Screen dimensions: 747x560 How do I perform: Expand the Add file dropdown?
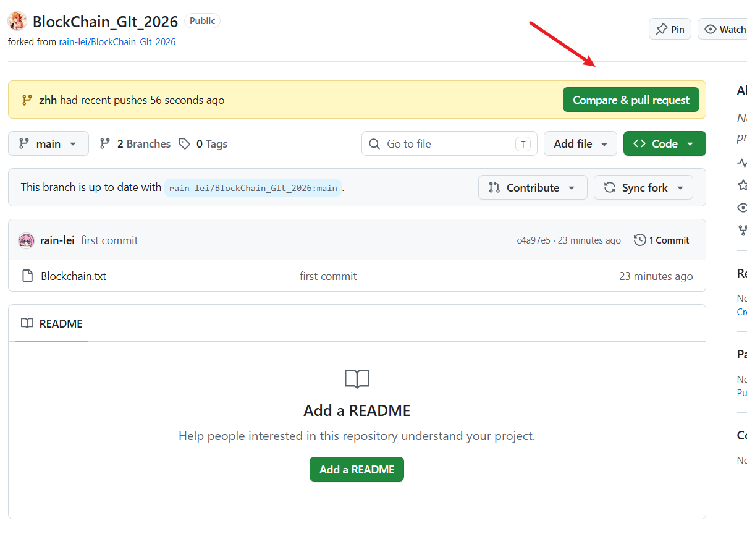[x=580, y=144]
